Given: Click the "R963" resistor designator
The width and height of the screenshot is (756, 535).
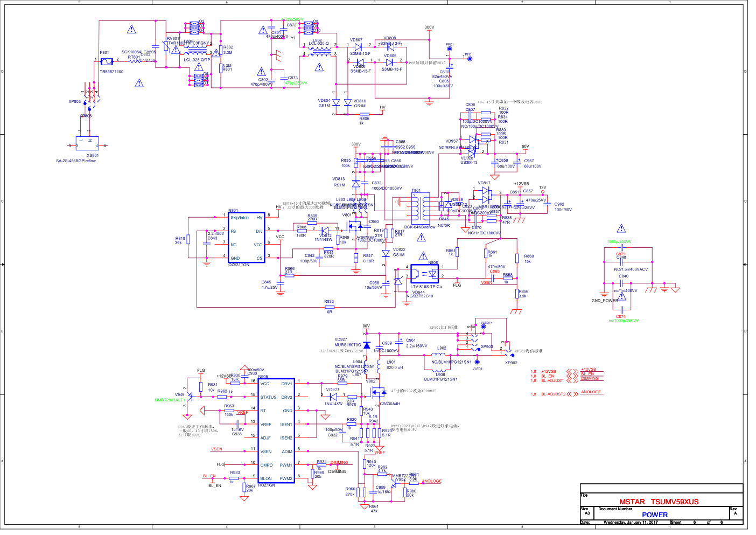Looking at the screenshot, I should [x=229, y=406].
